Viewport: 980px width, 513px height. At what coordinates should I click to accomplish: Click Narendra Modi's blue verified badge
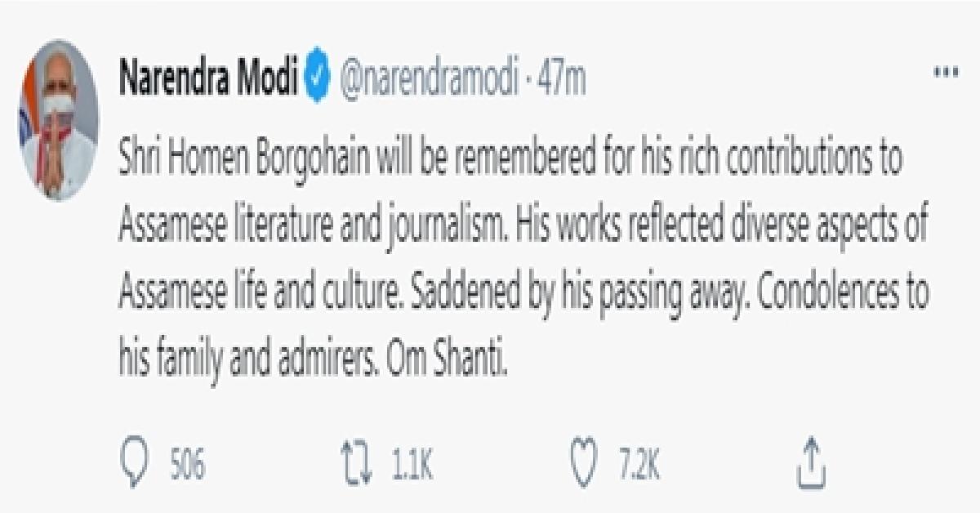point(317,72)
